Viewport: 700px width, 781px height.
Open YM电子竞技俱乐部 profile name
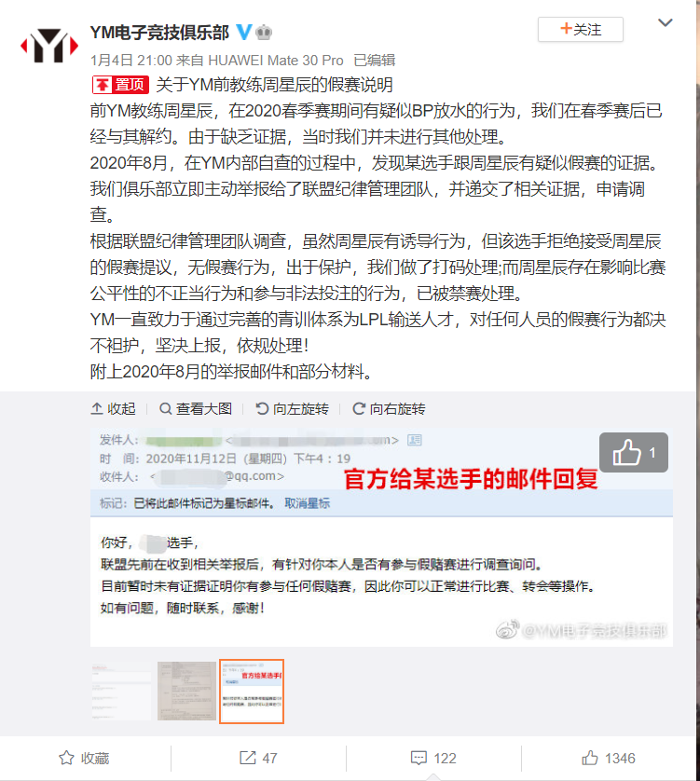(x=159, y=33)
